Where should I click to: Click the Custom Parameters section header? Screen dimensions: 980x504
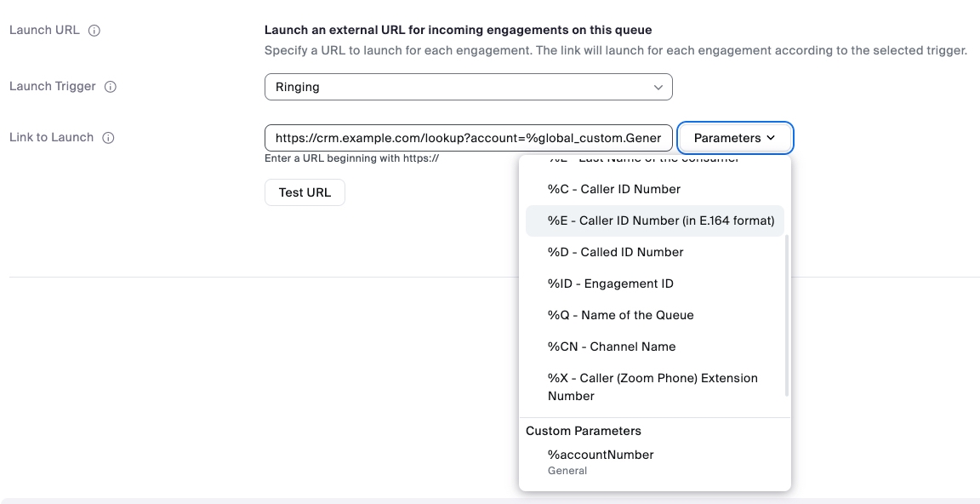coord(584,431)
